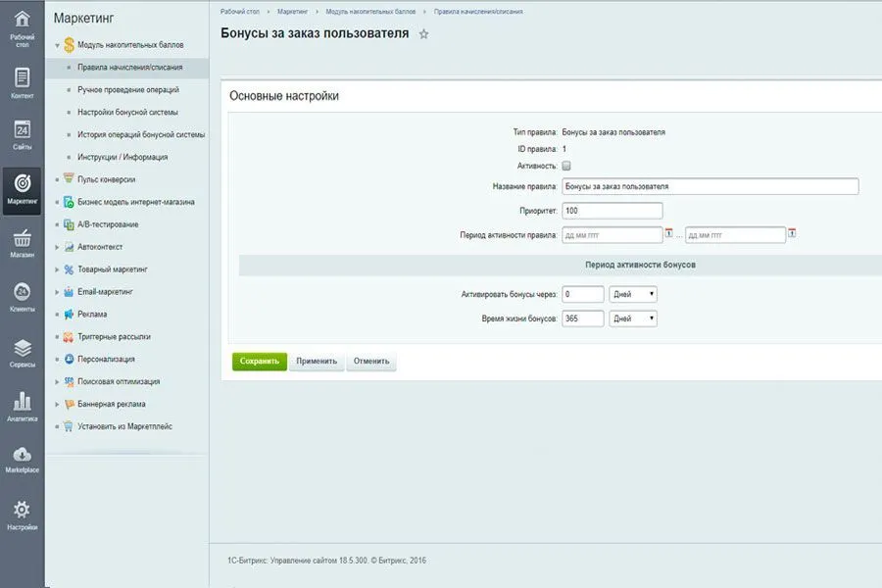
Task: Toggle the Активность checkbox
Action: pos(566,167)
